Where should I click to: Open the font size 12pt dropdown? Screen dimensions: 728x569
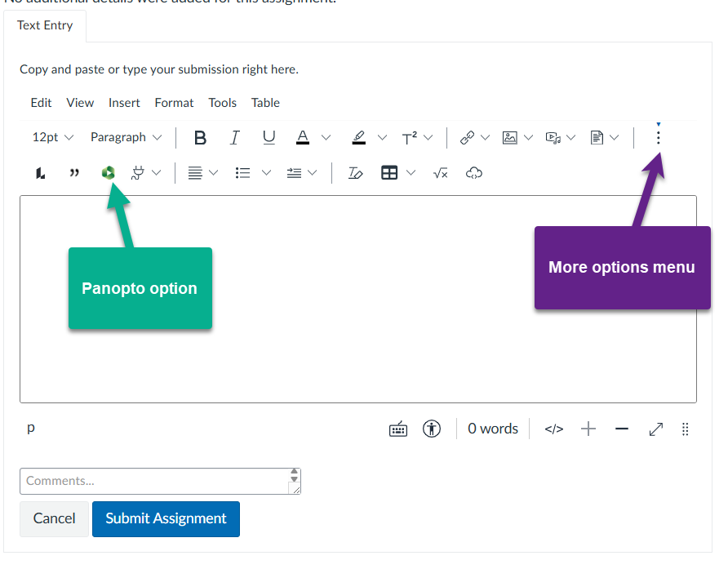[x=52, y=137]
